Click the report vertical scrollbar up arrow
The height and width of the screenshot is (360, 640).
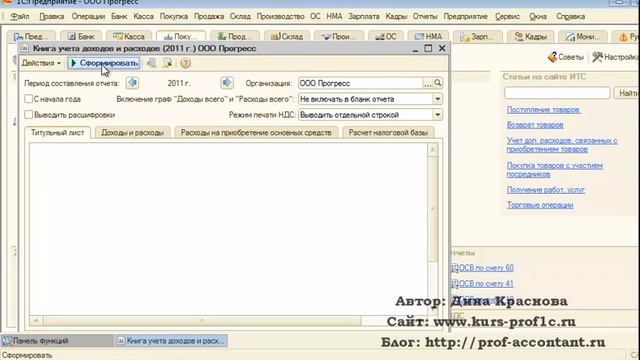433,150
